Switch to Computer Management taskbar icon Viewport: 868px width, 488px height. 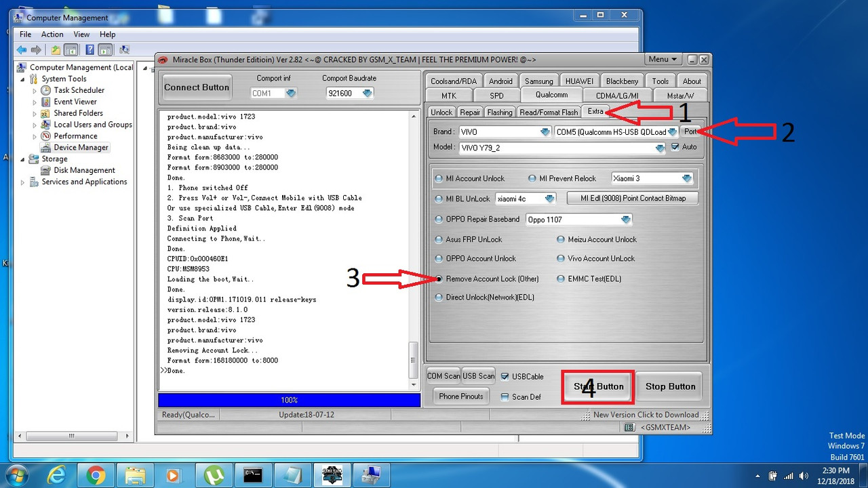pos(371,476)
